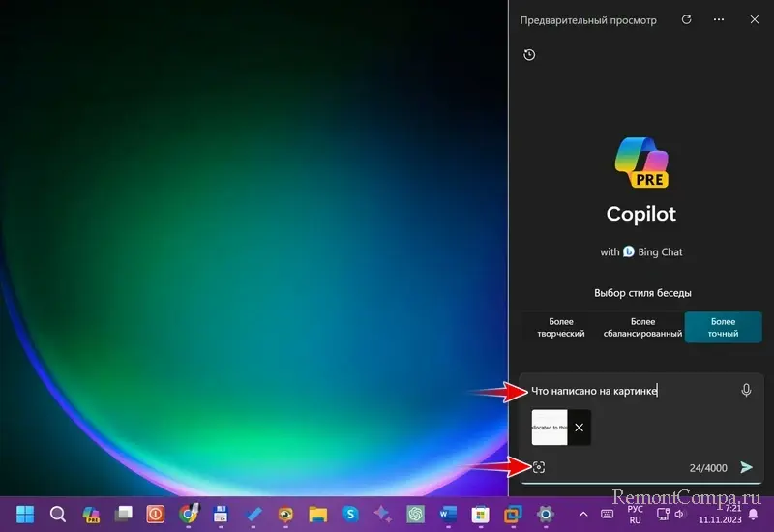The image size is (774, 532).
Task: Select "Более сбалансированный" conversation style
Action: pos(642,327)
